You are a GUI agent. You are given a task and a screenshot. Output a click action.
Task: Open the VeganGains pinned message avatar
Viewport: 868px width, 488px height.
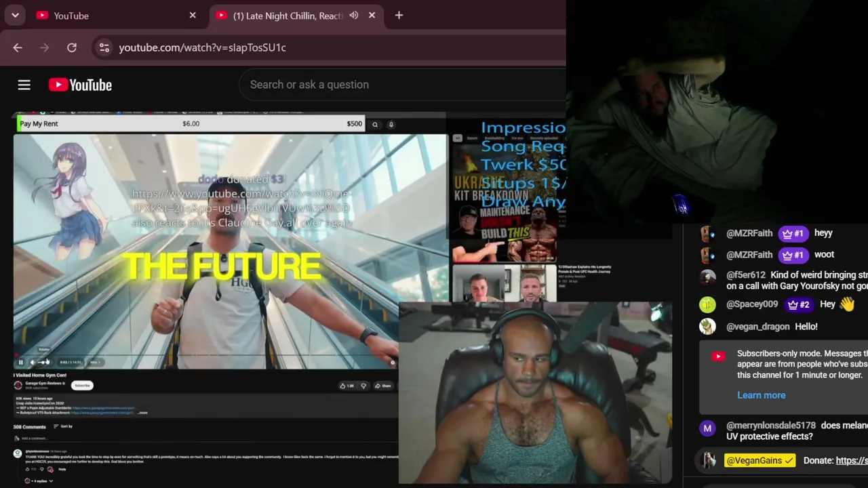tap(709, 461)
